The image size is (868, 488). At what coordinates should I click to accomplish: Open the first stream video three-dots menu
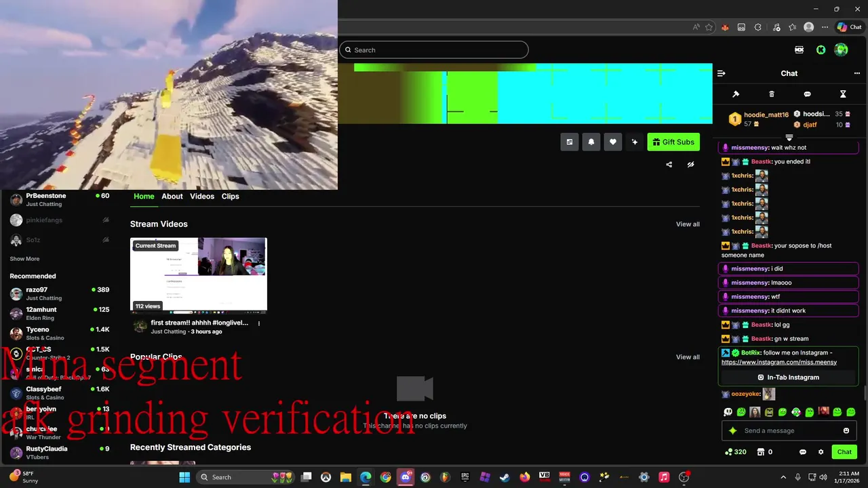coord(259,324)
